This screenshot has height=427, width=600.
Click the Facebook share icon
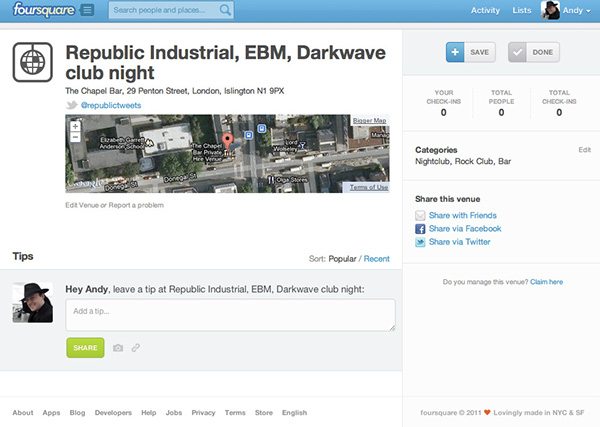420,229
